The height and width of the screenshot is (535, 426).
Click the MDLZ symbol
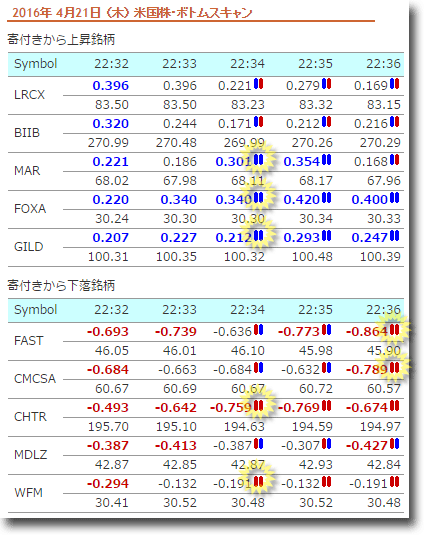(30, 454)
